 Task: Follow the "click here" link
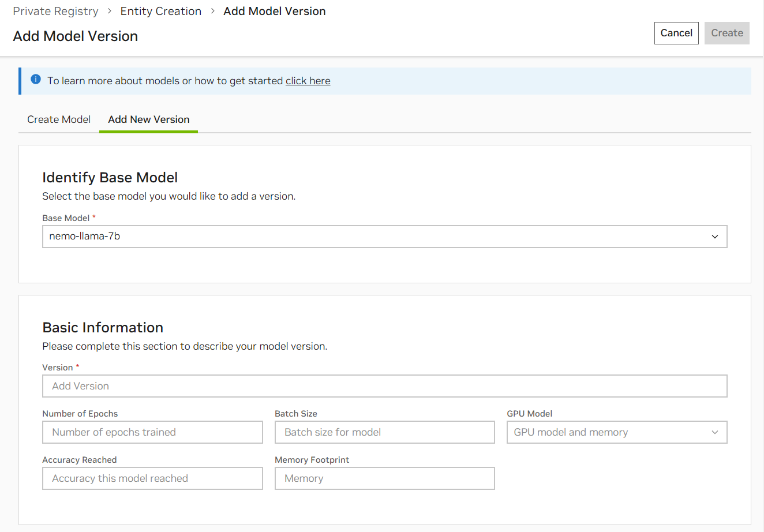pyautogui.click(x=308, y=81)
